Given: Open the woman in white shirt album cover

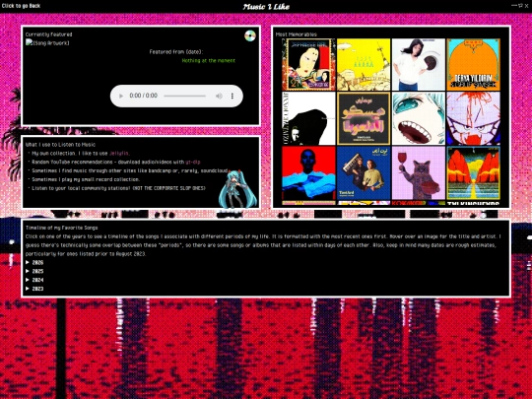Looking at the screenshot, I should [419, 64].
